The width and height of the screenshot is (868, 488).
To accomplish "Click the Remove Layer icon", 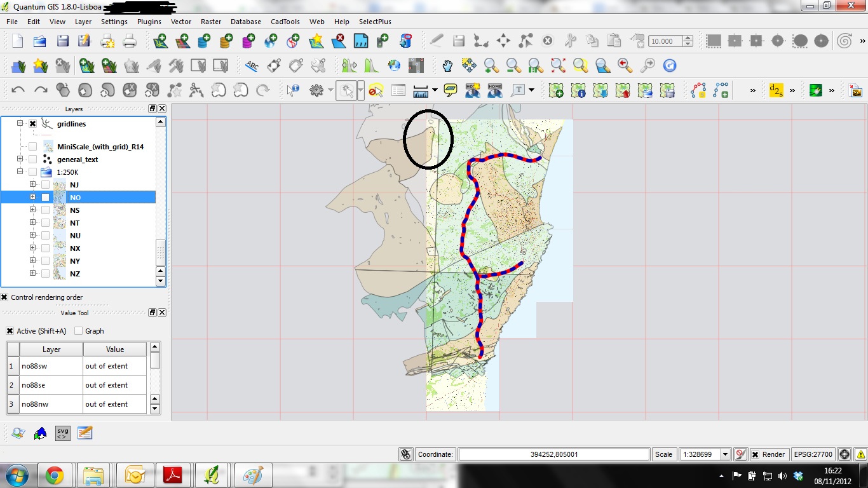I will pos(338,41).
